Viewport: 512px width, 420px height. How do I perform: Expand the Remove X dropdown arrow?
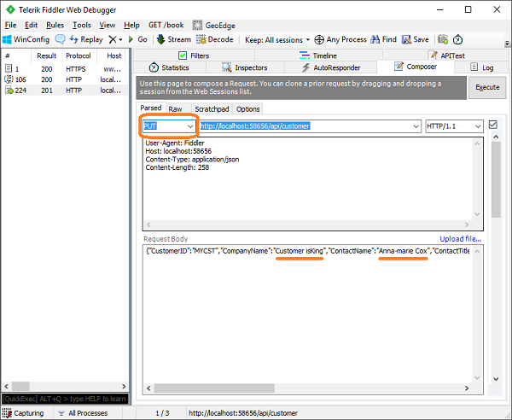tap(120, 40)
